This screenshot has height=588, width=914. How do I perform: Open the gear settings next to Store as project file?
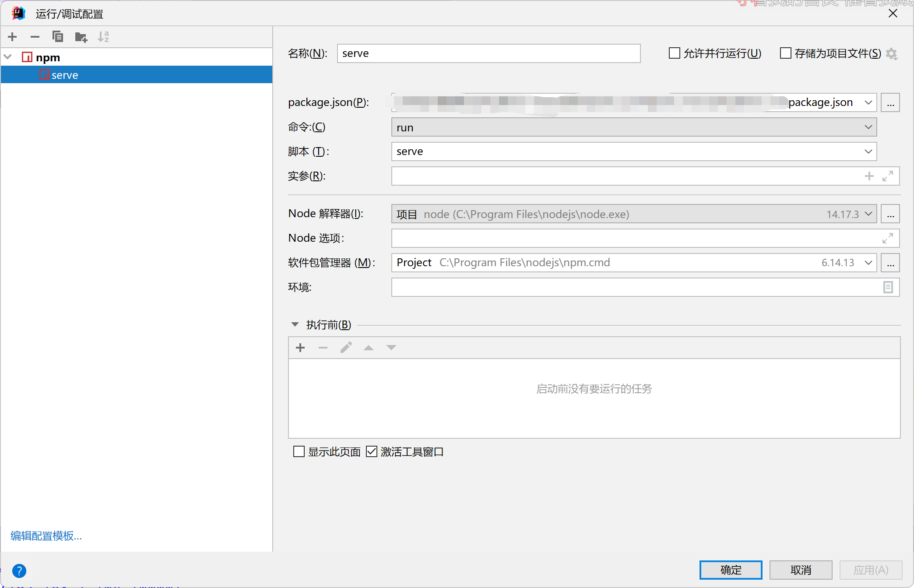pyautogui.click(x=892, y=54)
